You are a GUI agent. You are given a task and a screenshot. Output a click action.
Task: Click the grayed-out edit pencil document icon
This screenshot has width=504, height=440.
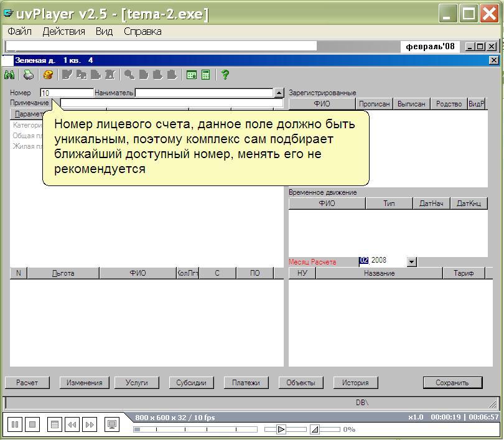point(67,75)
